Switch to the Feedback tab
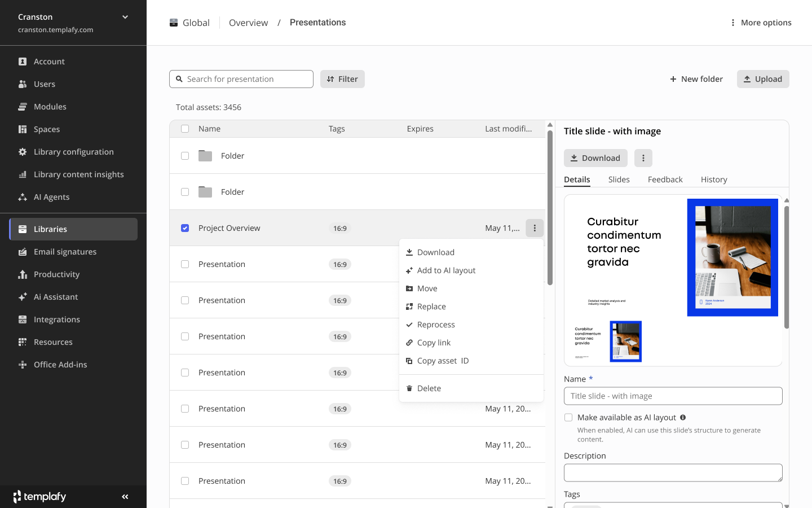The width and height of the screenshot is (812, 508). (x=665, y=179)
